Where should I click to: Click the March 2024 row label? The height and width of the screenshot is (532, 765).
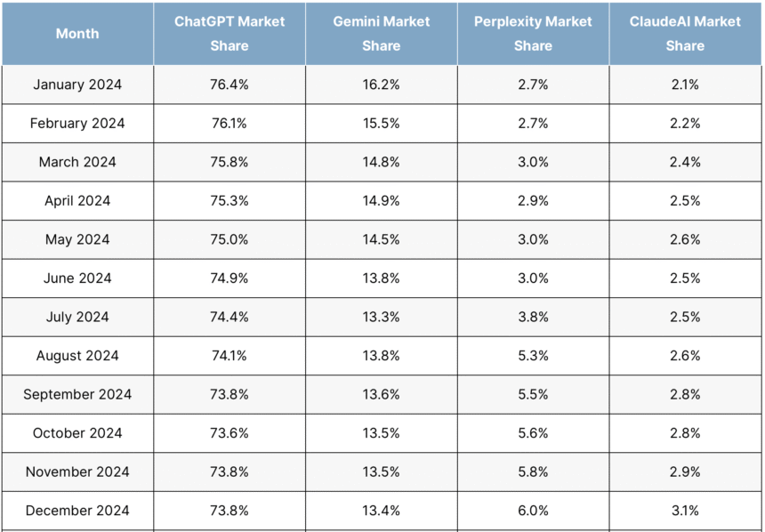pos(77,163)
